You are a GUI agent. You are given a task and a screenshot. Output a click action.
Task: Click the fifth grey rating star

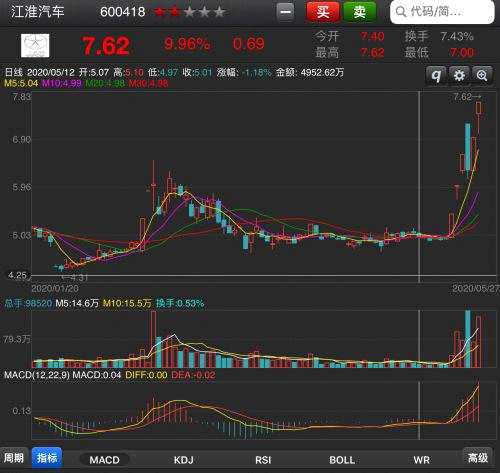coord(219,12)
